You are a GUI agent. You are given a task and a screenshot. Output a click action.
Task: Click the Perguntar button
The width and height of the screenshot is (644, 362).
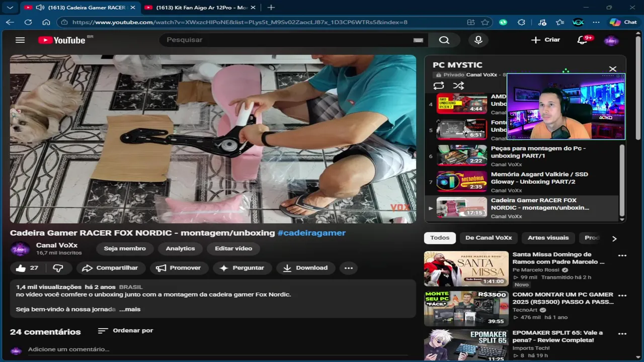click(242, 268)
